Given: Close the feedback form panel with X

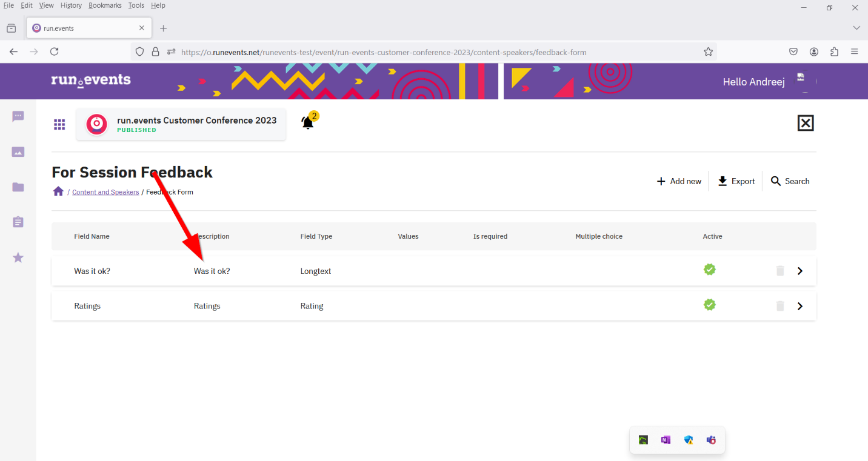Looking at the screenshot, I should point(805,123).
